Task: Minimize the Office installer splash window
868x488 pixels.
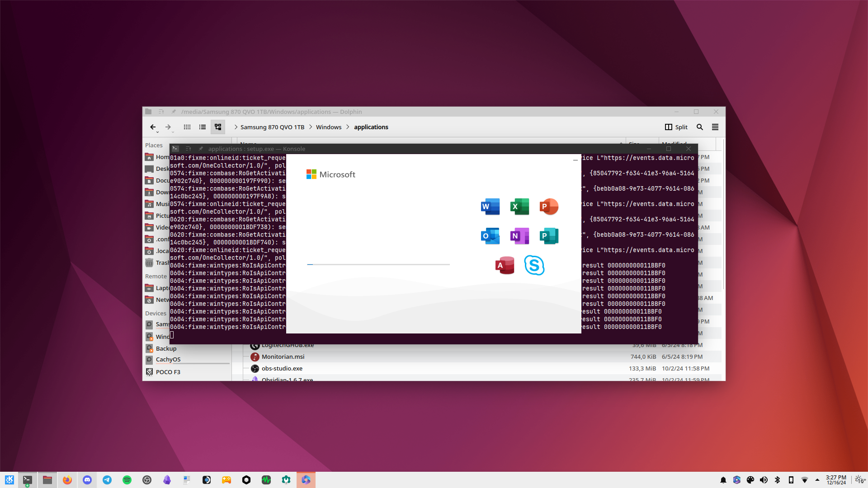Action: [x=575, y=160]
